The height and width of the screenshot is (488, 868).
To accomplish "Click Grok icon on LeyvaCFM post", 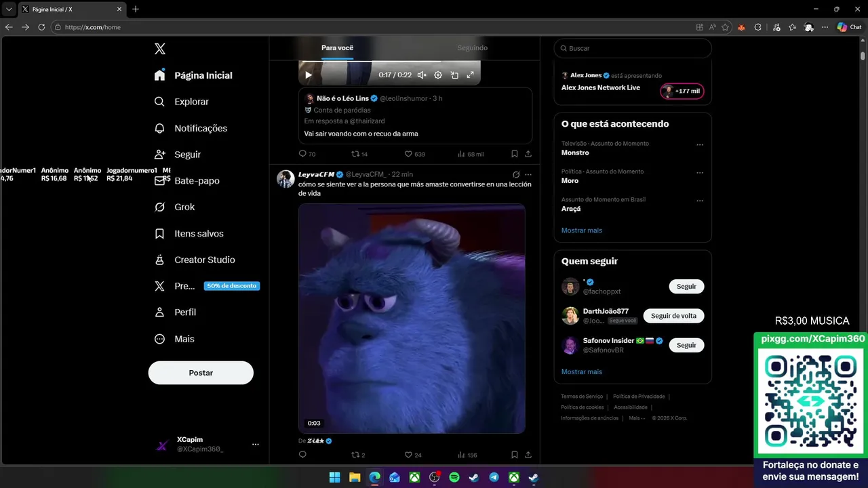I will click(x=516, y=174).
